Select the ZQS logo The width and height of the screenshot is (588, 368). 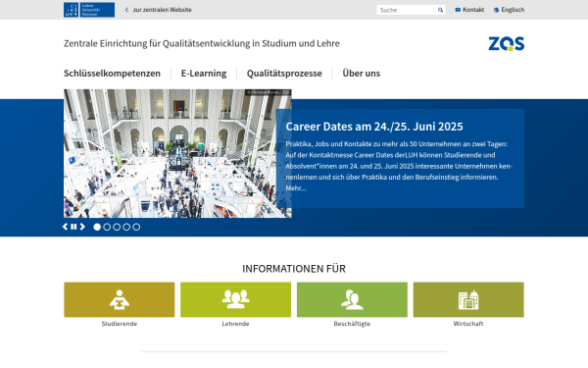(x=507, y=43)
